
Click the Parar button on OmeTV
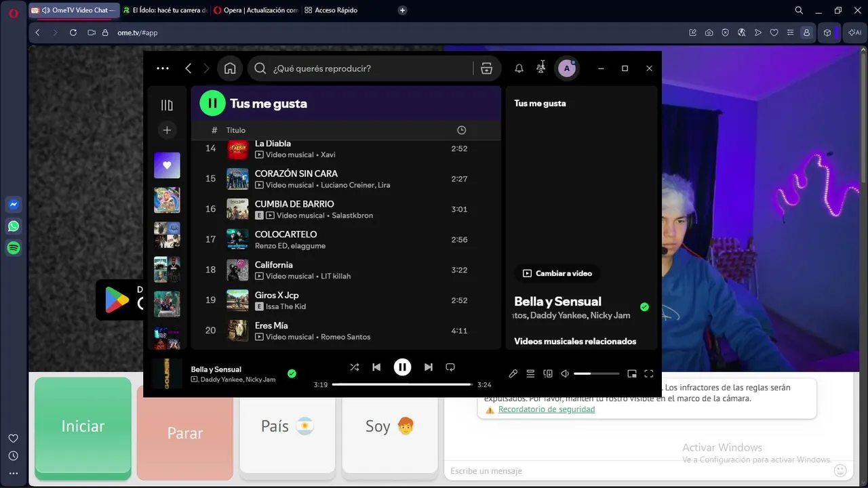[185, 432]
